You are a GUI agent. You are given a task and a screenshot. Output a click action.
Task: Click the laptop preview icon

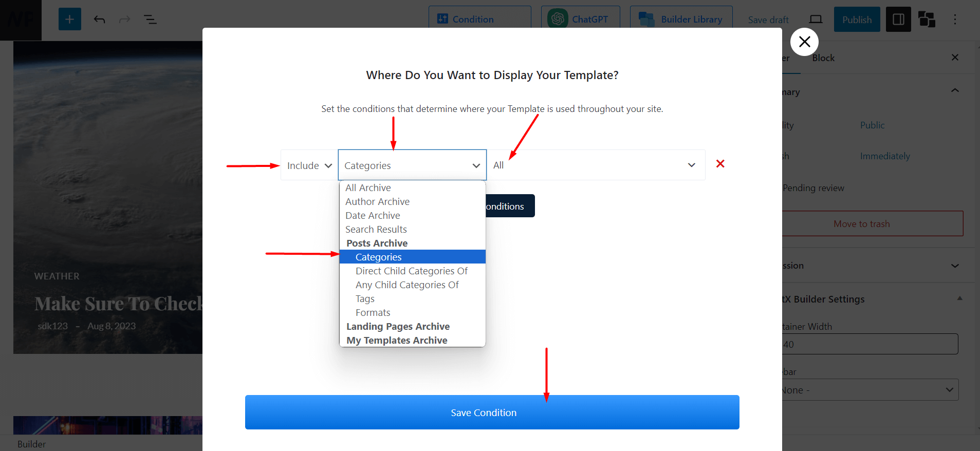[816, 20]
